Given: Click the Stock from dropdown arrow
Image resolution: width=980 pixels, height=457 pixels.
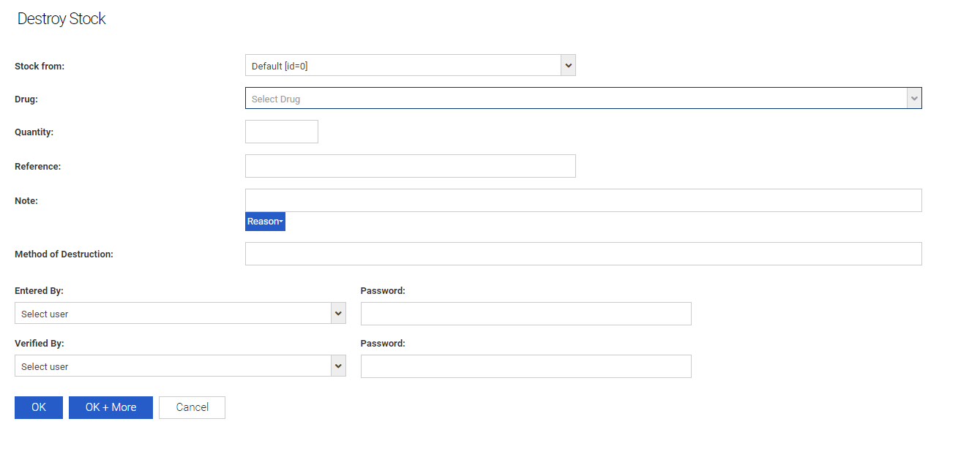Looking at the screenshot, I should coord(568,66).
